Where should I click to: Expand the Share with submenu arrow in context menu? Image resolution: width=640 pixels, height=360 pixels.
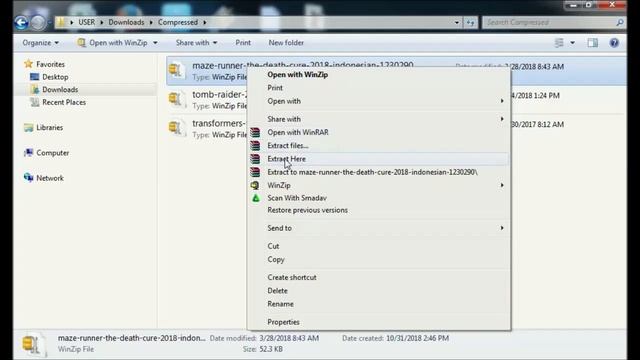502,119
